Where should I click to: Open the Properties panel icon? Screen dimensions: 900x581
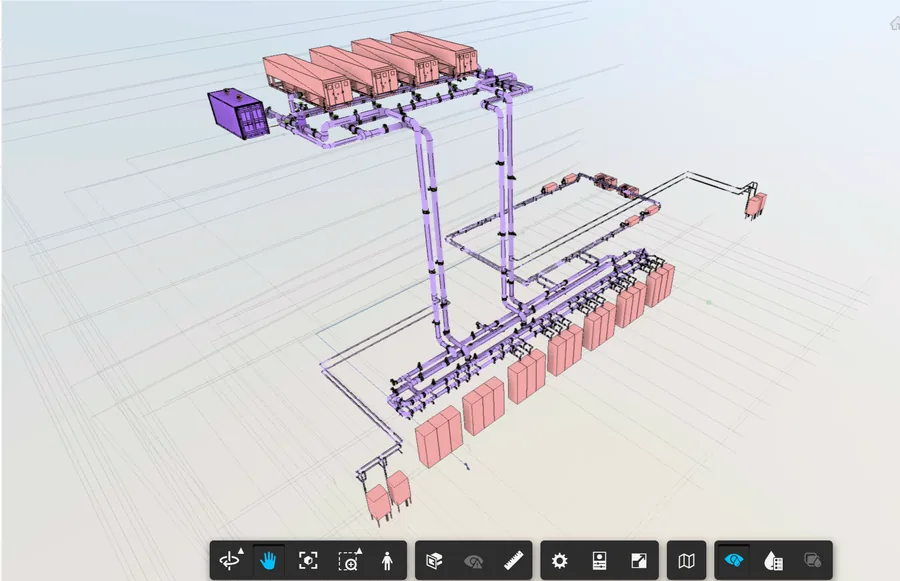click(599, 560)
